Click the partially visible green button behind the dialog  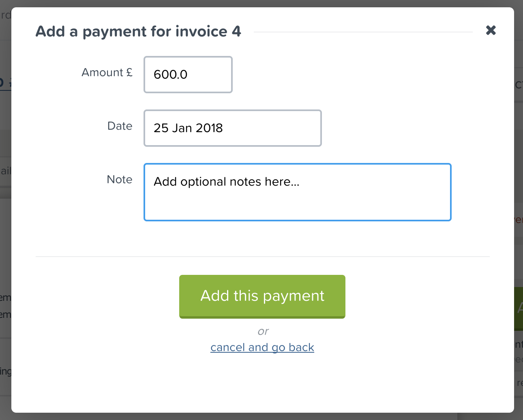click(x=519, y=308)
